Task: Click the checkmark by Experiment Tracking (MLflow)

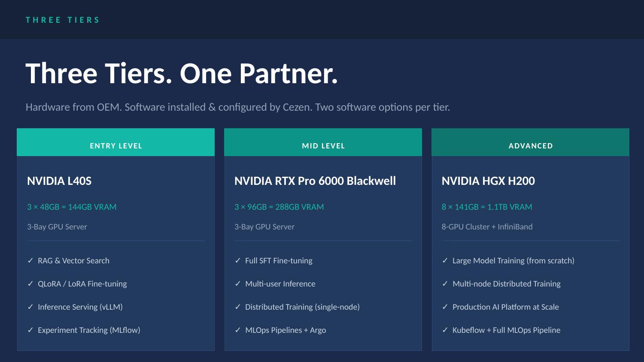Action: [x=30, y=330]
